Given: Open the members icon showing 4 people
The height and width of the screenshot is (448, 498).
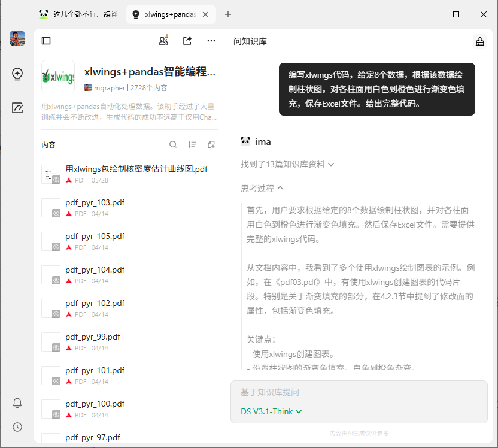Looking at the screenshot, I should (x=163, y=40).
